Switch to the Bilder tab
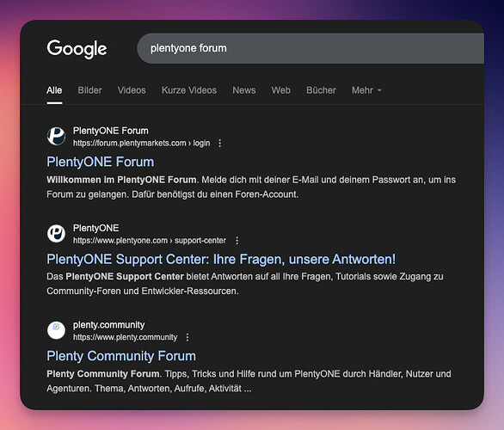504x430 pixels. point(89,90)
